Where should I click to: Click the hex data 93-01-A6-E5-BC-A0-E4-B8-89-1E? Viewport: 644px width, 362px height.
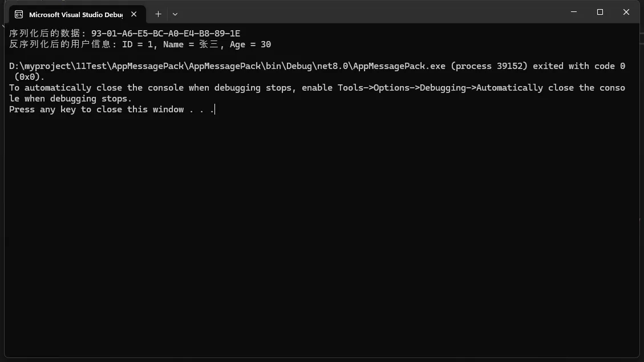[x=165, y=34]
